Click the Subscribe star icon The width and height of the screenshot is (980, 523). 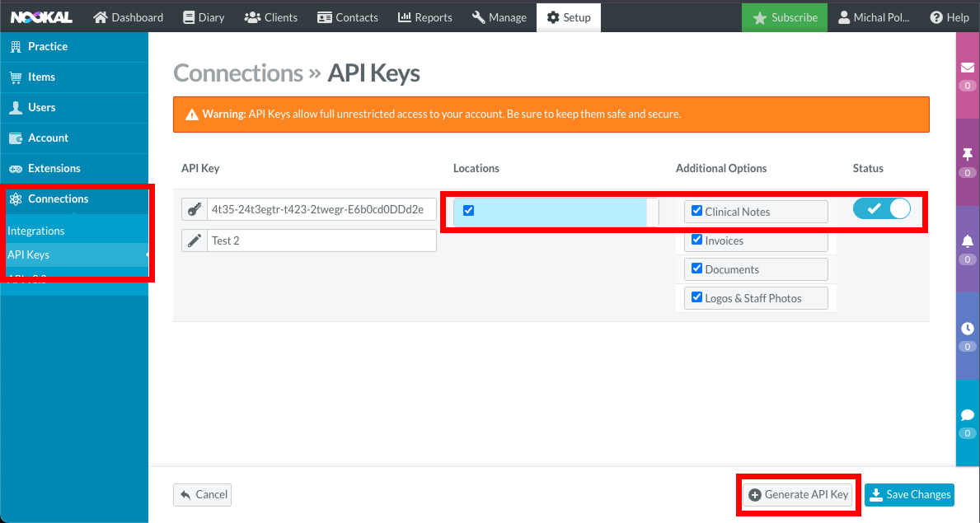[x=760, y=18]
